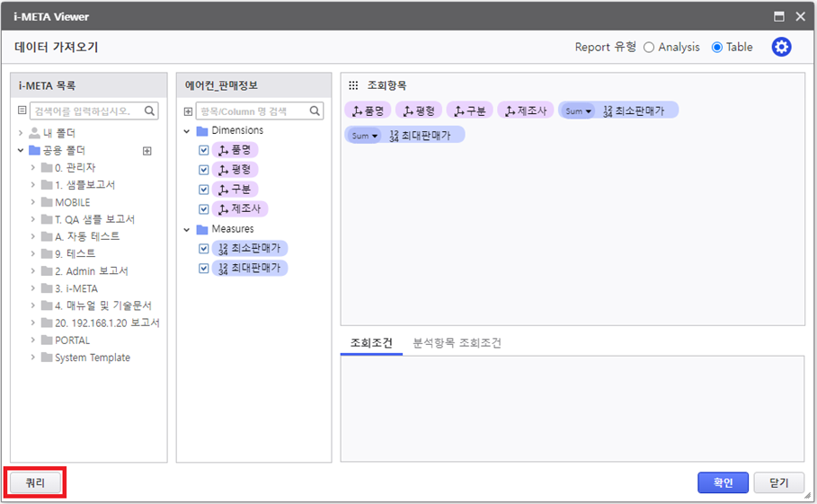This screenshot has width=817, height=504.
Task: Click the 항목/Column 명 검색 input field
Action: click(x=253, y=111)
